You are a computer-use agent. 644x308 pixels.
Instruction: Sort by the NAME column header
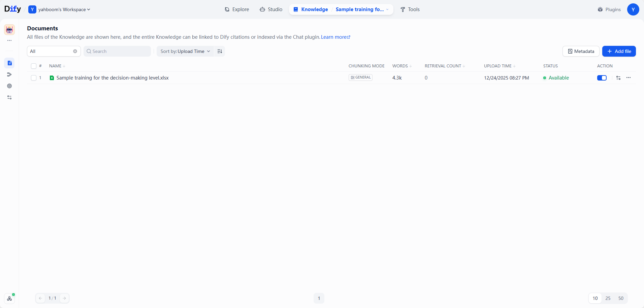(57, 66)
